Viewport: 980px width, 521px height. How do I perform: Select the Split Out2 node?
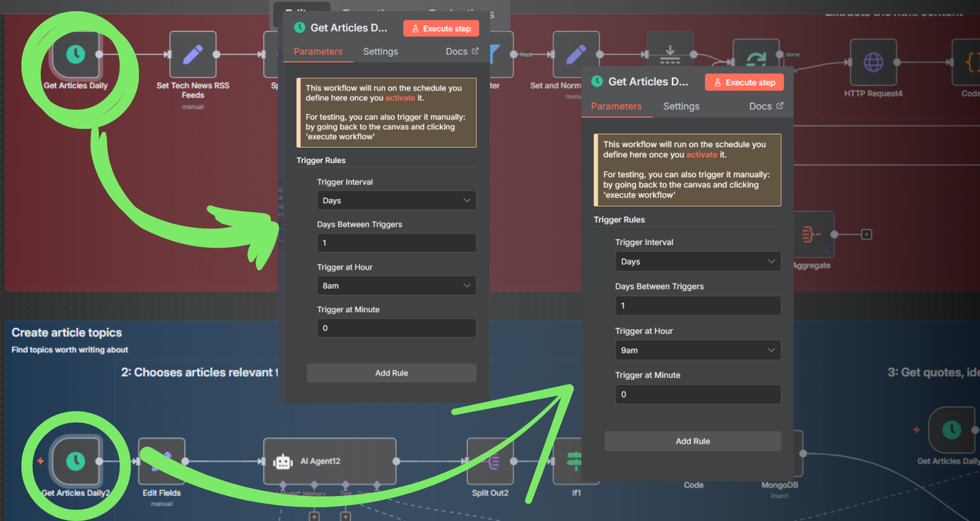point(490,461)
